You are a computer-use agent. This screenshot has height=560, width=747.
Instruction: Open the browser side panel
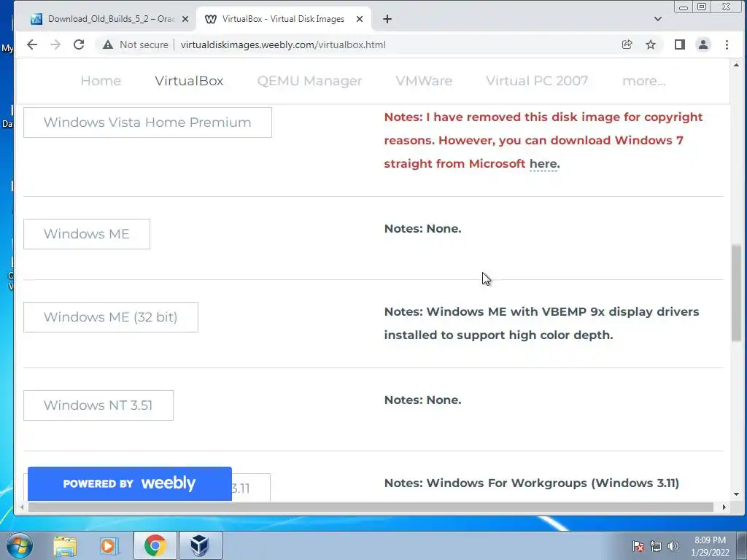pyautogui.click(x=680, y=44)
